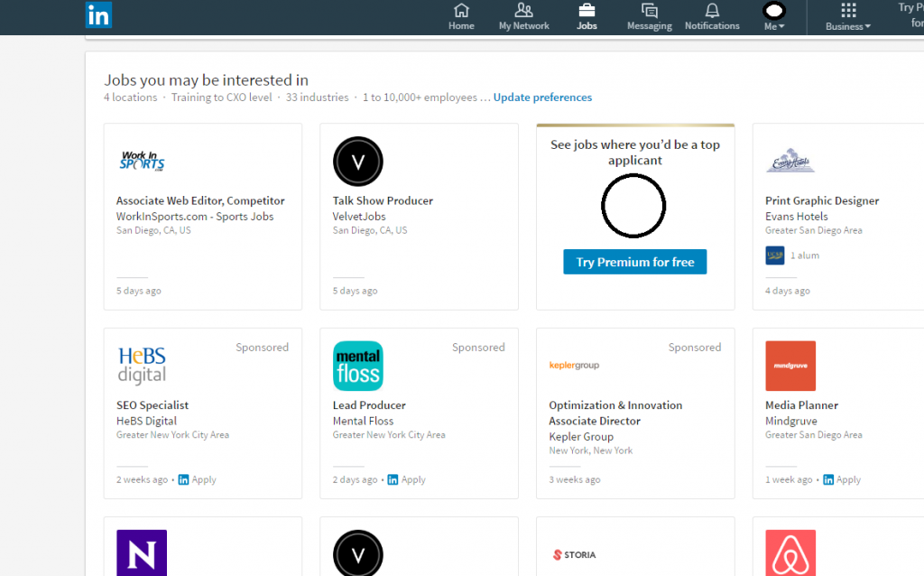Click the purple N company logo
Viewport: 924px width, 576px height.
(x=142, y=553)
